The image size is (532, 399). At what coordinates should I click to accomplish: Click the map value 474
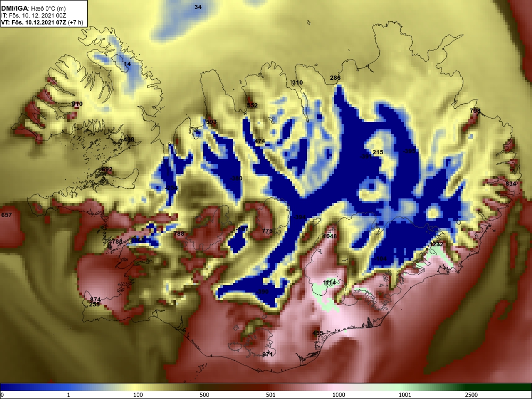260,141
